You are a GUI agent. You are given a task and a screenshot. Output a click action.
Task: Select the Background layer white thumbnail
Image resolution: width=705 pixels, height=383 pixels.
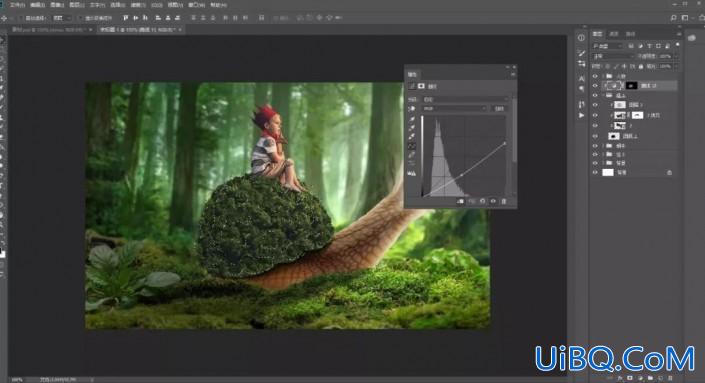click(x=608, y=172)
